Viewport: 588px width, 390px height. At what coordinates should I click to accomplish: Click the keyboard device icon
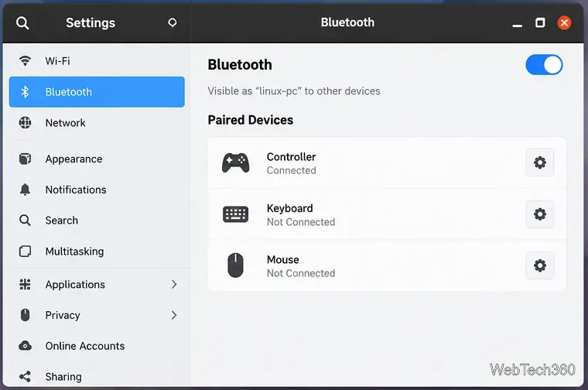tap(235, 214)
